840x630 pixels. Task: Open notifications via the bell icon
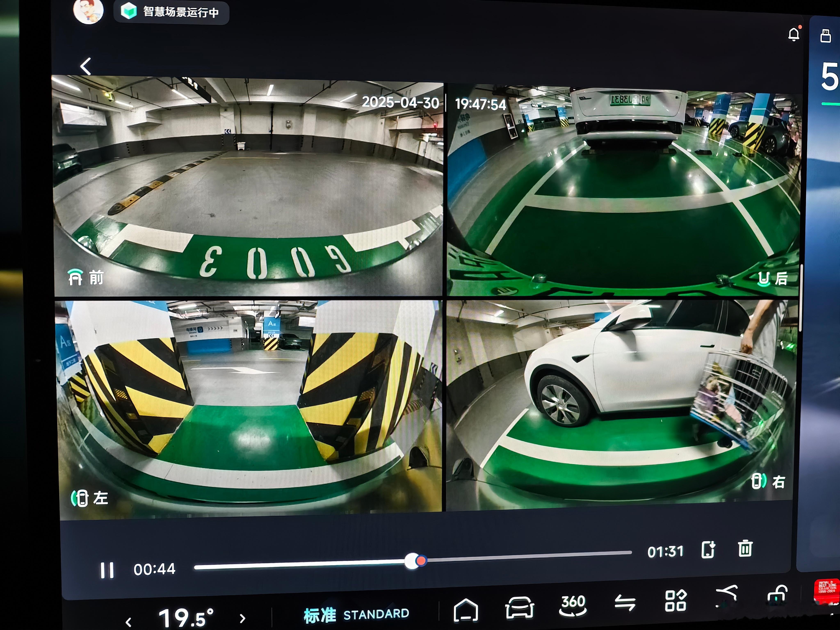pyautogui.click(x=794, y=34)
